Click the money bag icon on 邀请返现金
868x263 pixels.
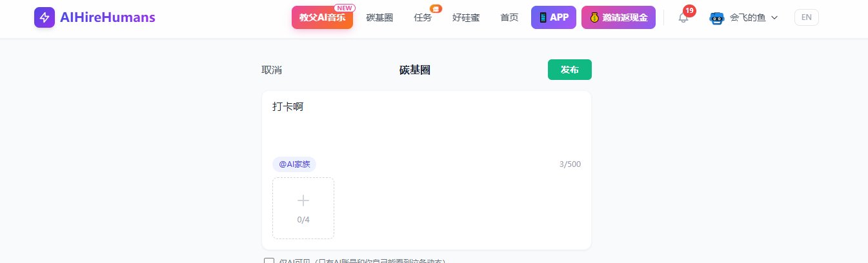tap(594, 17)
